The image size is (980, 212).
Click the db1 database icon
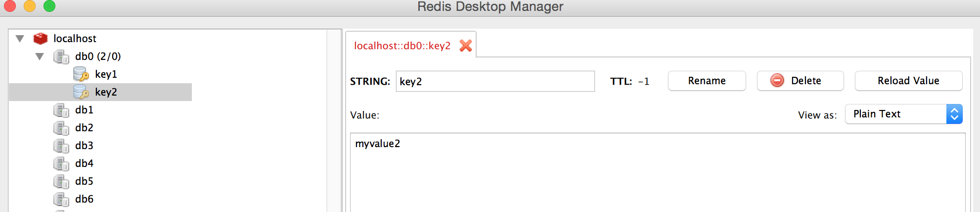61,110
